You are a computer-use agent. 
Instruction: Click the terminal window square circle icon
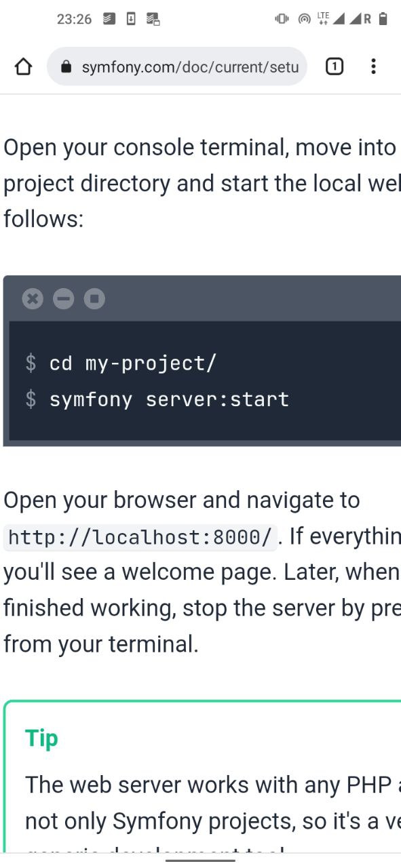(94, 298)
